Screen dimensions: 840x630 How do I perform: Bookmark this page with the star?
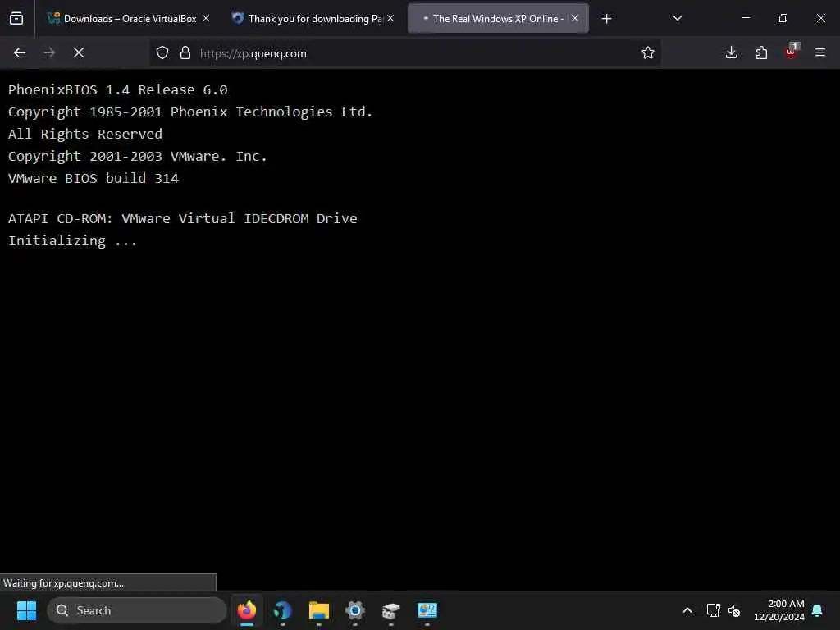[648, 52]
